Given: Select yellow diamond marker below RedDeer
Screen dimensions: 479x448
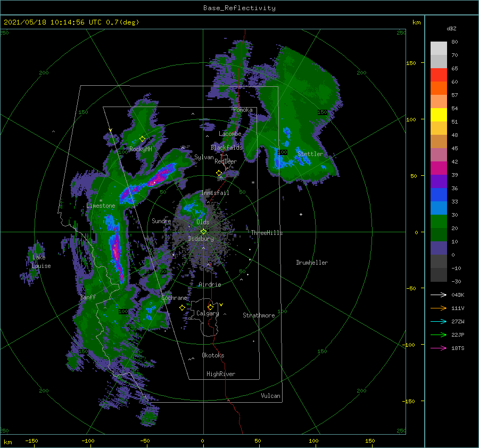Looking at the screenshot, I should [x=219, y=173].
